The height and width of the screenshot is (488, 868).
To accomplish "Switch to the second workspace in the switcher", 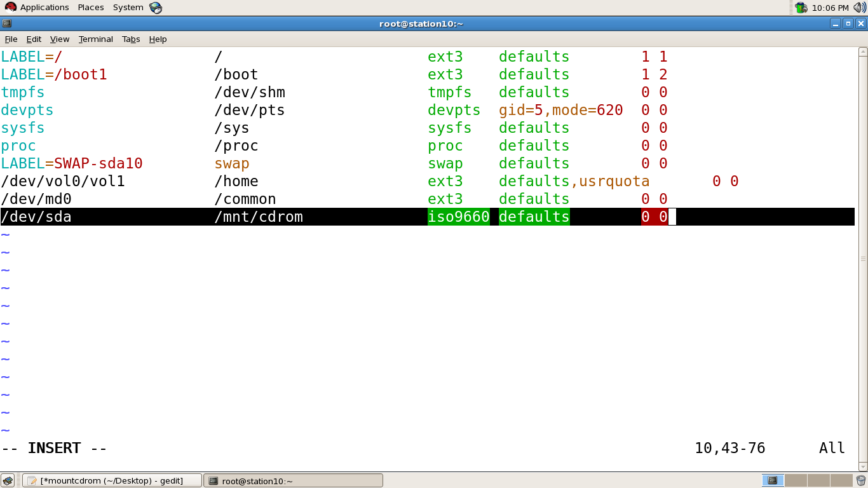I will (796, 480).
